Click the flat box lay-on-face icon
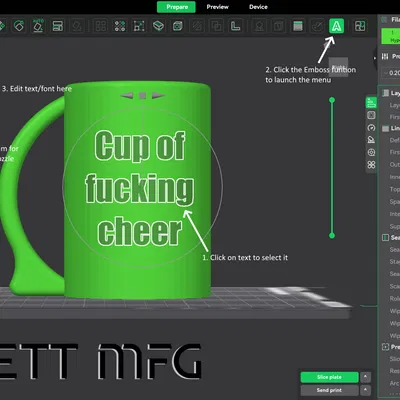The height and width of the screenshot is (400, 400). pos(158,26)
